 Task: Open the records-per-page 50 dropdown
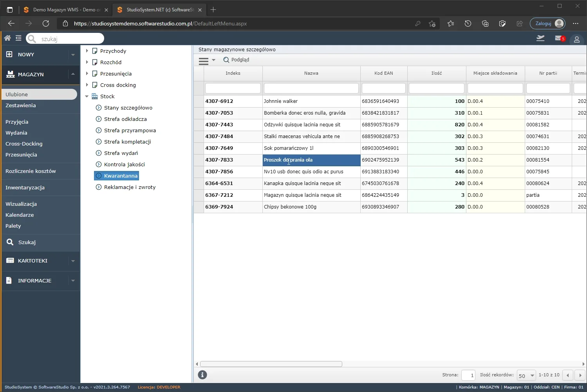pos(526,376)
